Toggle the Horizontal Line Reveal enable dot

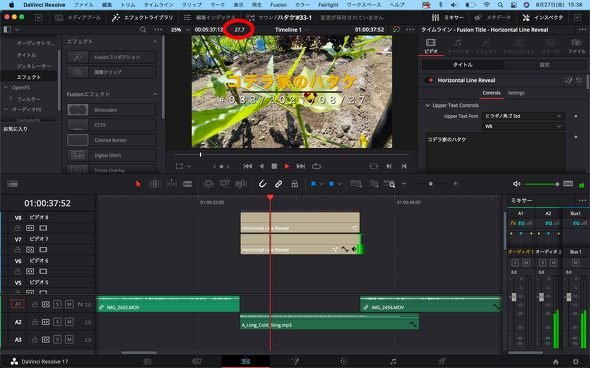[430, 80]
